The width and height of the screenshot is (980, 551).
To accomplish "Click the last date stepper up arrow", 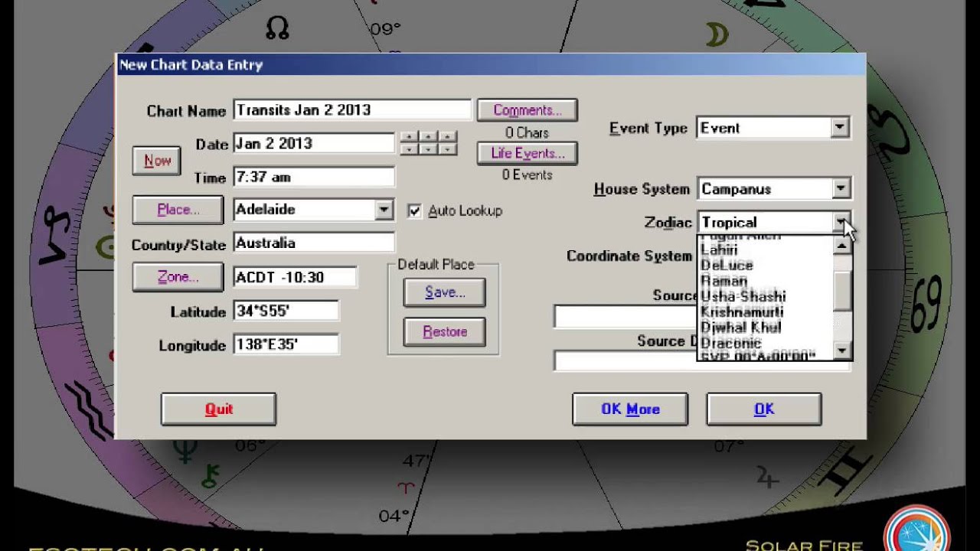I will click(448, 137).
